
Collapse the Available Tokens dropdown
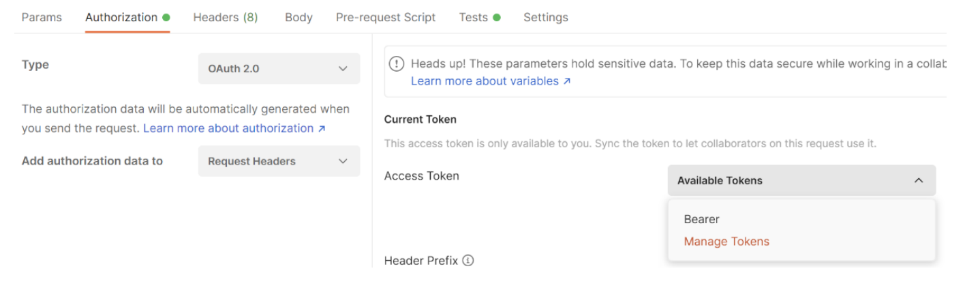[x=801, y=181]
